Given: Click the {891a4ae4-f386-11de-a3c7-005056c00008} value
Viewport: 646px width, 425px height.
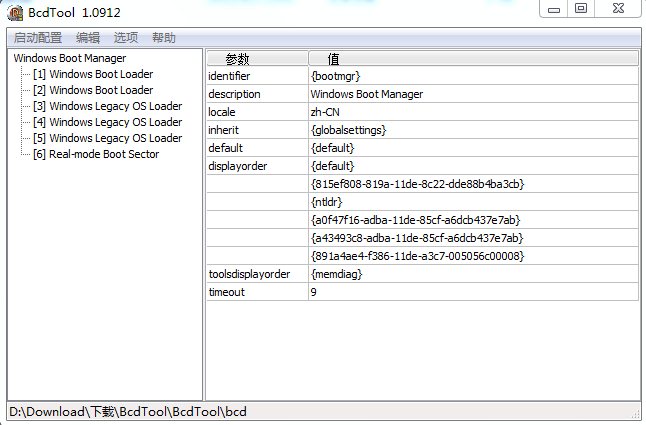Looking at the screenshot, I should click(474, 256).
